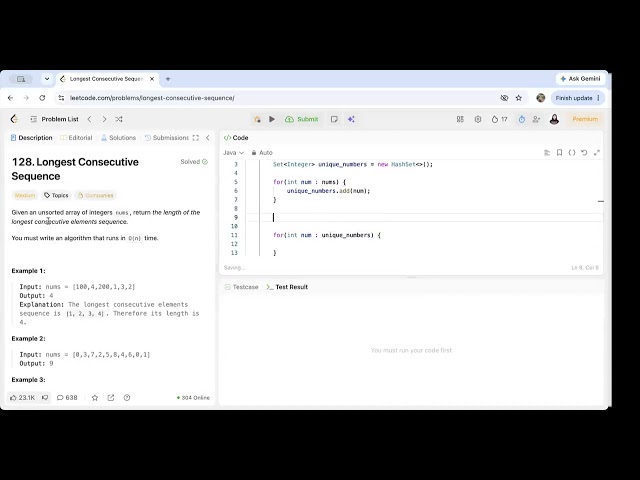
Task: Open the Java language dropdown
Action: [233, 153]
